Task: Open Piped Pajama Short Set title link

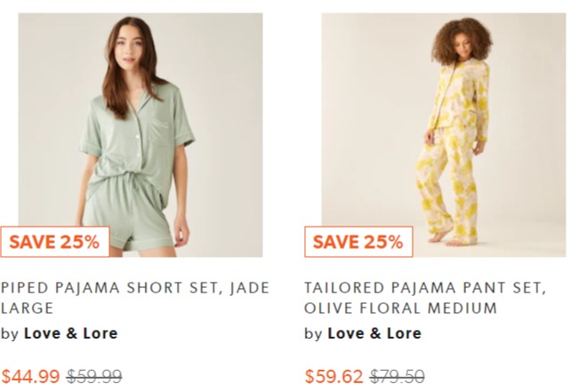Action: click(x=135, y=298)
